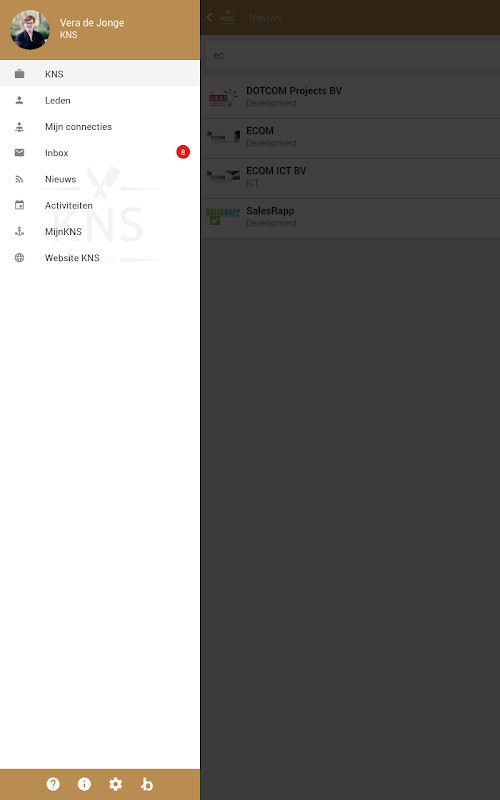500x800 pixels.
Task: Select DOTCOM Projects BV list entry
Action: 350,97
